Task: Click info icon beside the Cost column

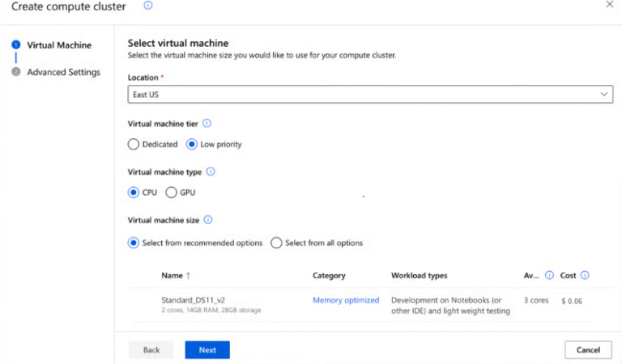Action: 585,275
